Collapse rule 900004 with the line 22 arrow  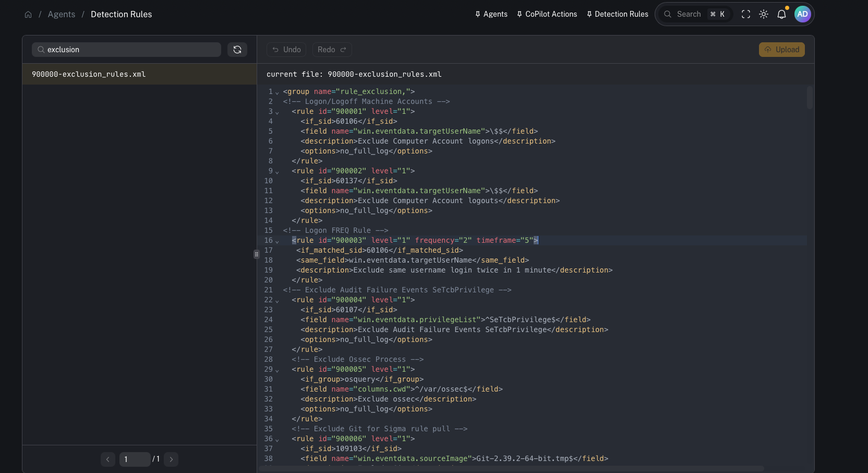(277, 302)
